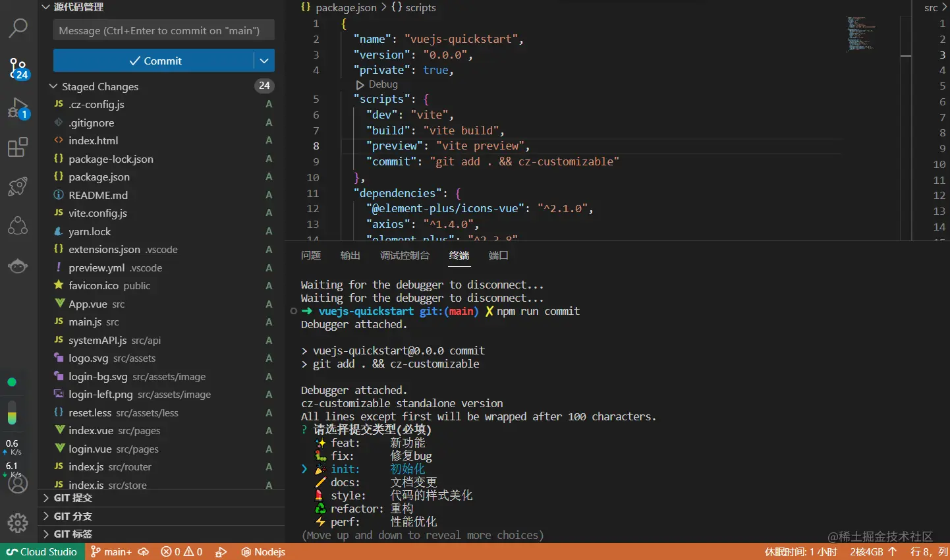Open the Search view in activity bar
The width and height of the screenshot is (950, 560).
[18, 28]
